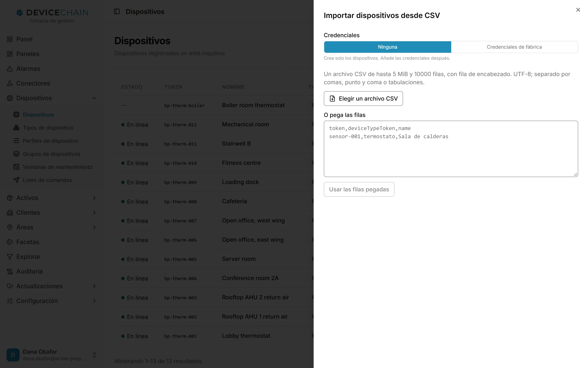Click Áreas map pin icon
This screenshot has width=588, height=368.
tap(10, 227)
